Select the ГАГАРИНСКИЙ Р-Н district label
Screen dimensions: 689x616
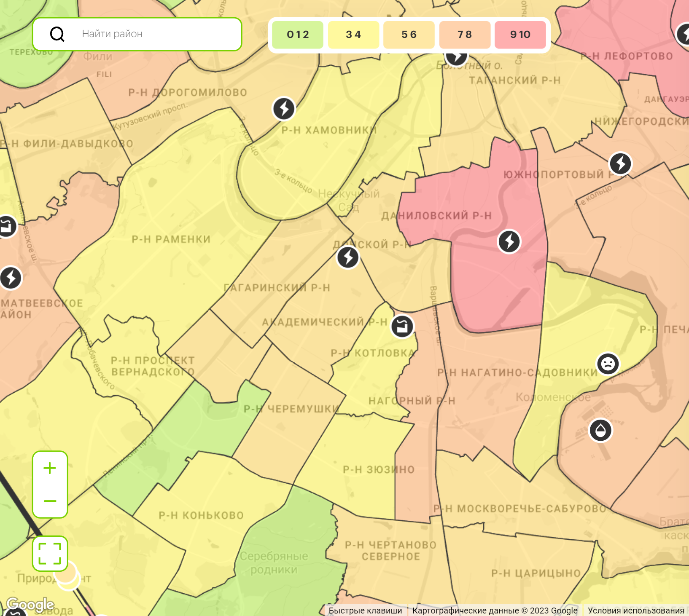tap(277, 288)
